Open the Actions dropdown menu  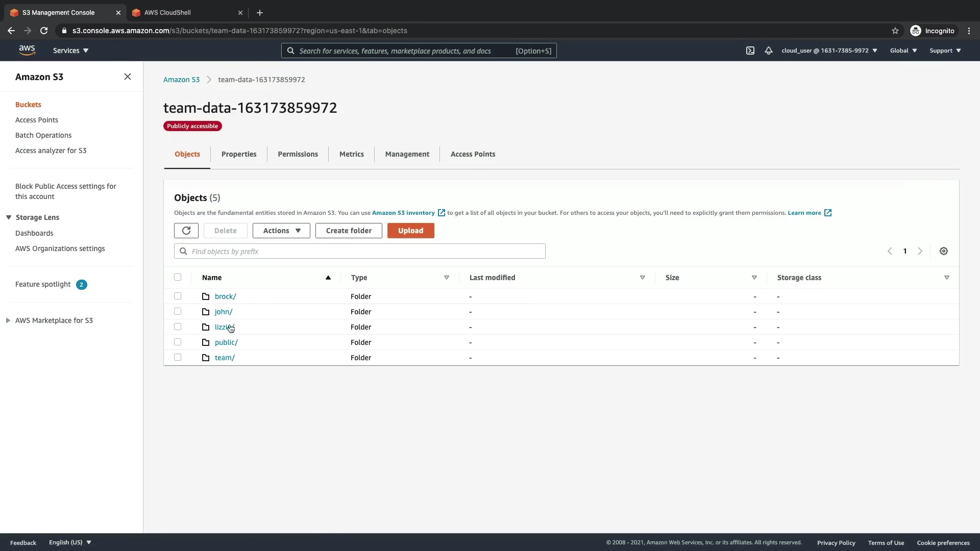[x=281, y=231]
